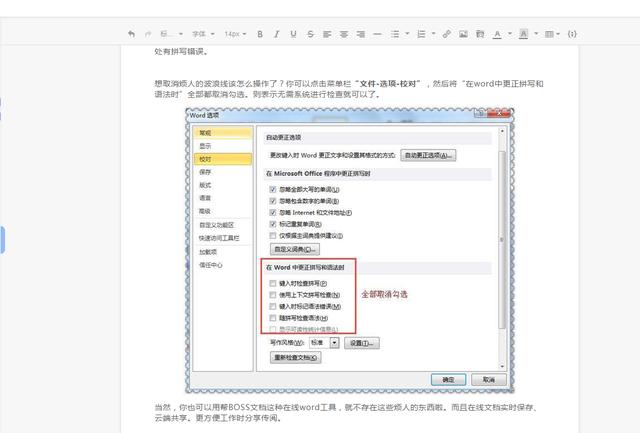Viewport: 640px width, 433px height.
Task: Apply bulleted list
Action: (x=395, y=34)
